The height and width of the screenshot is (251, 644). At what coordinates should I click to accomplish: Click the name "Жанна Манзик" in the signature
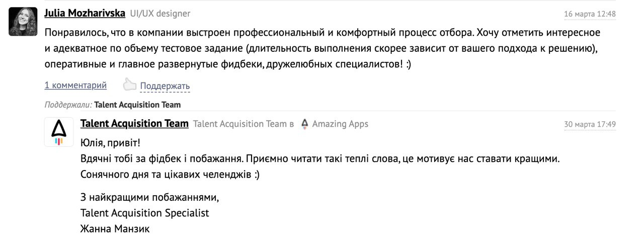coord(115,229)
